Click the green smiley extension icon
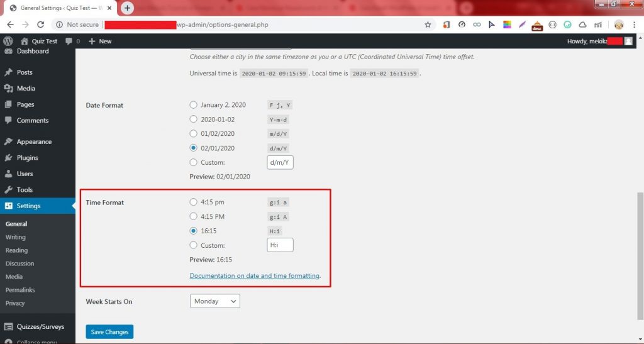The height and width of the screenshot is (344, 644). (568, 25)
